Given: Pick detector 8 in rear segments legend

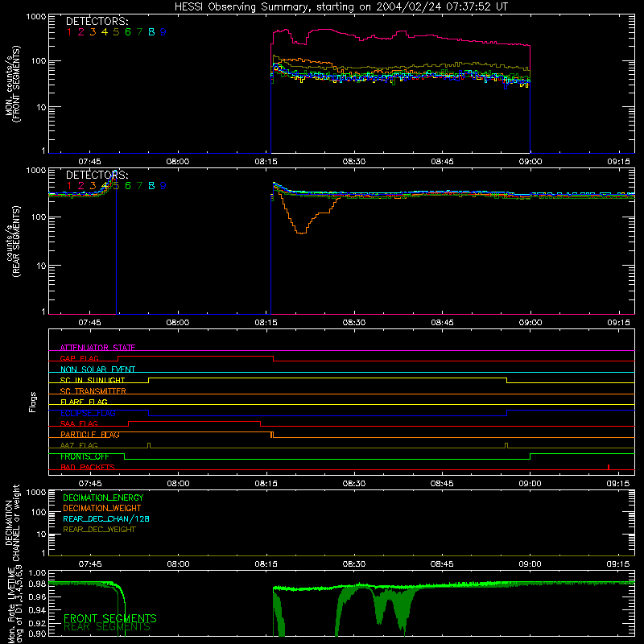Looking at the screenshot, I should tap(151, 186).
